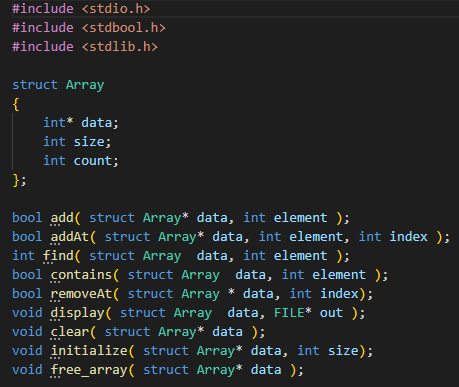Viewport: 459px width, 387px height.
Task: Click the int* data member declaration
Action: [81, 123]
